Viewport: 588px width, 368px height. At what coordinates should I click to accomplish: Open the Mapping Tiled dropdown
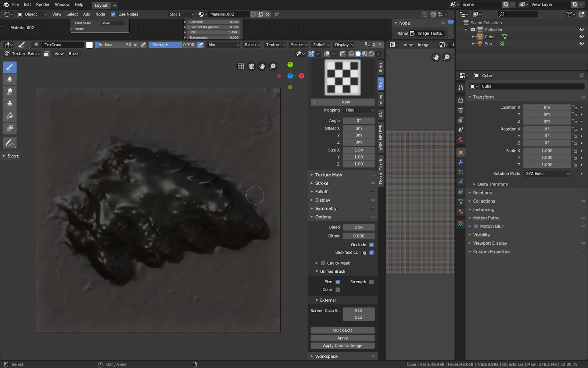[x=359, y=110]
